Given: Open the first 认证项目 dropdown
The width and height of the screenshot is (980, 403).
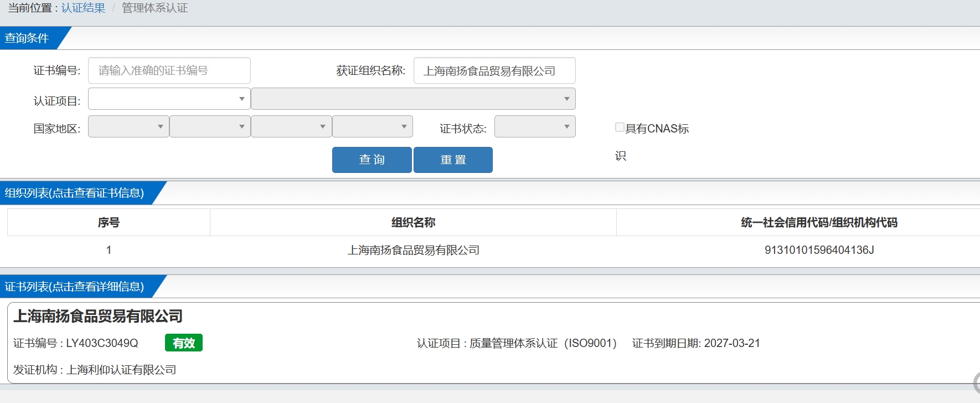Looking at the screenshot, I should click(x=169, y=99).
